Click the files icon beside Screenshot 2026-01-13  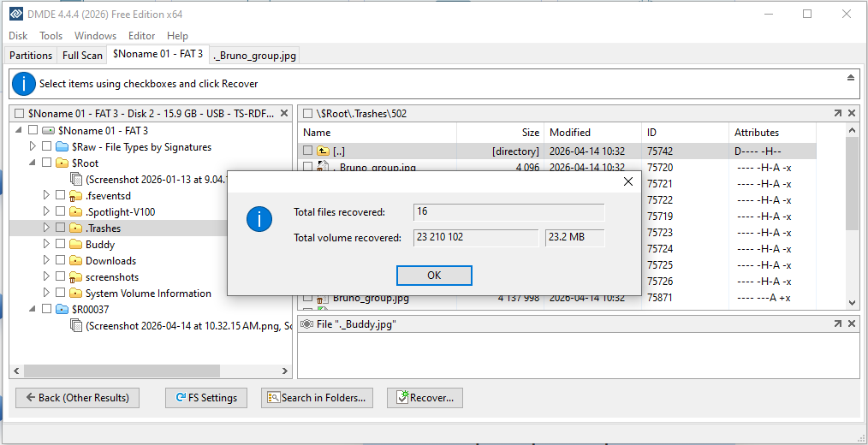pos(76,179)
